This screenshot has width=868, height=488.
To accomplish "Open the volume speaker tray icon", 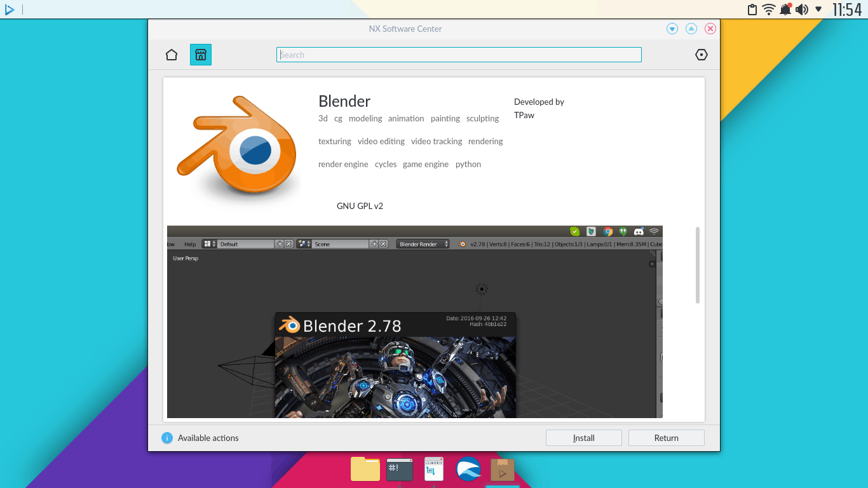I will [802, 10].
